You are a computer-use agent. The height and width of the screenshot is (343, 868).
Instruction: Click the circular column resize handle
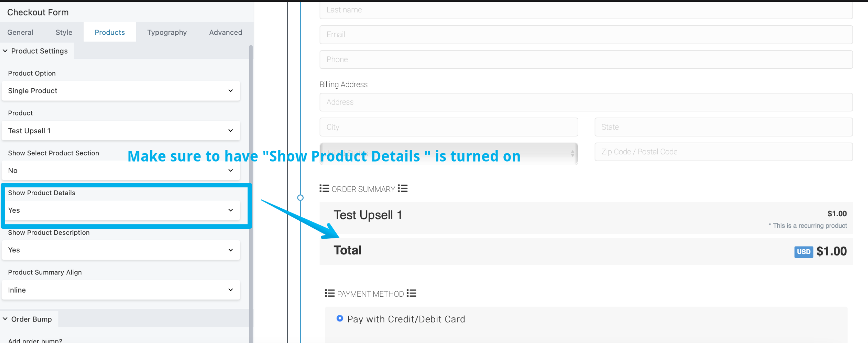point(300,198)
